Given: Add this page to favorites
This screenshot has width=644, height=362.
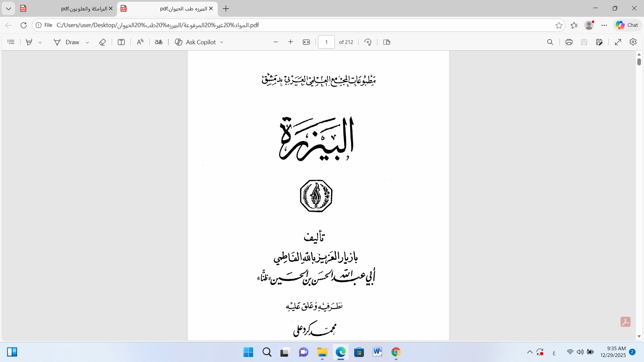Looking at the screenshot, I should click(x=559, y=25).
